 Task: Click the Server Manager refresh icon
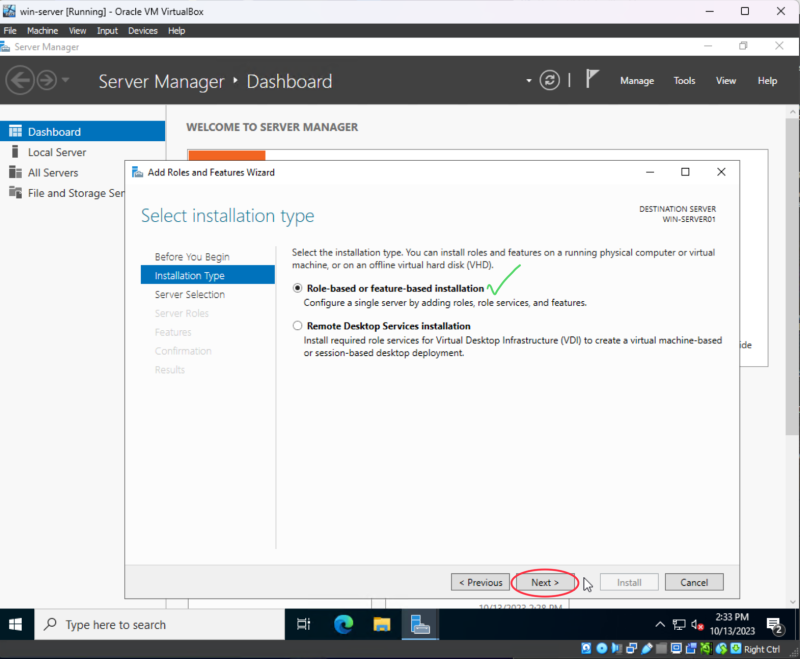pyautogui.click(x=549, y=81)
